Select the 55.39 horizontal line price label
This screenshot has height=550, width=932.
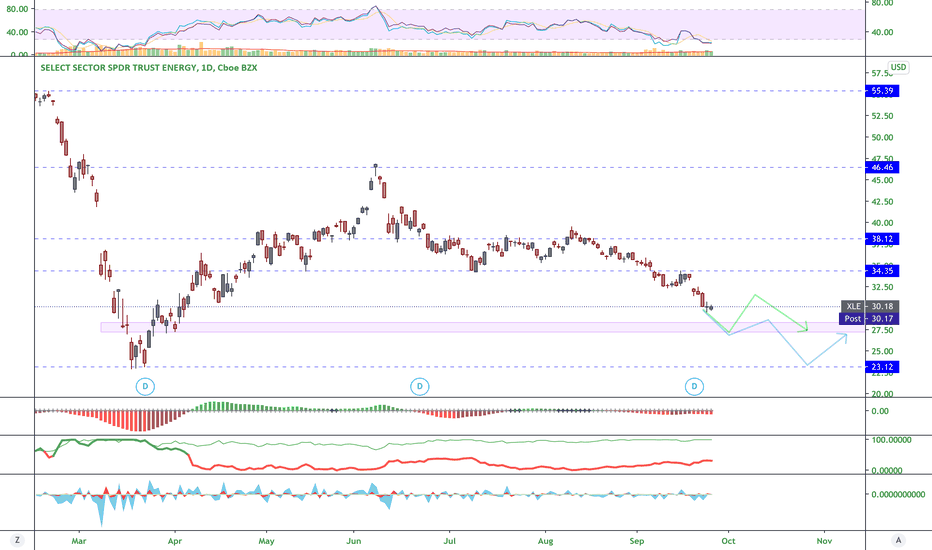click(882, 91)
